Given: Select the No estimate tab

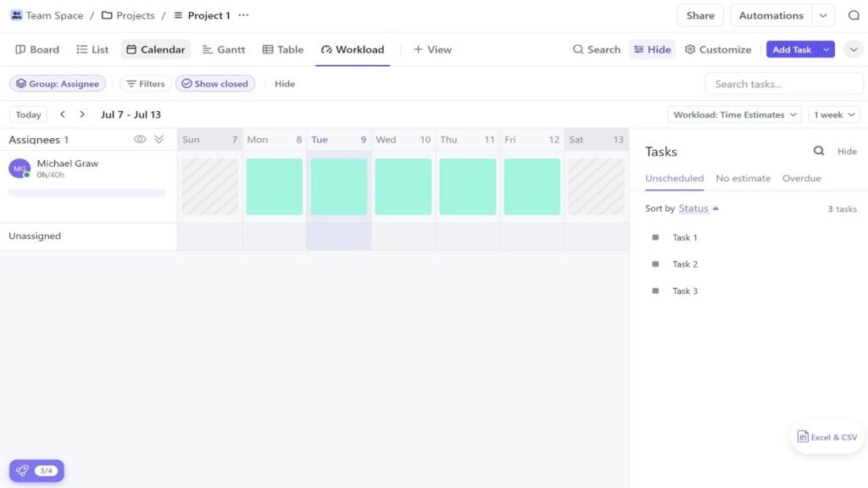Looking at the screenshot, I should 743,178.
